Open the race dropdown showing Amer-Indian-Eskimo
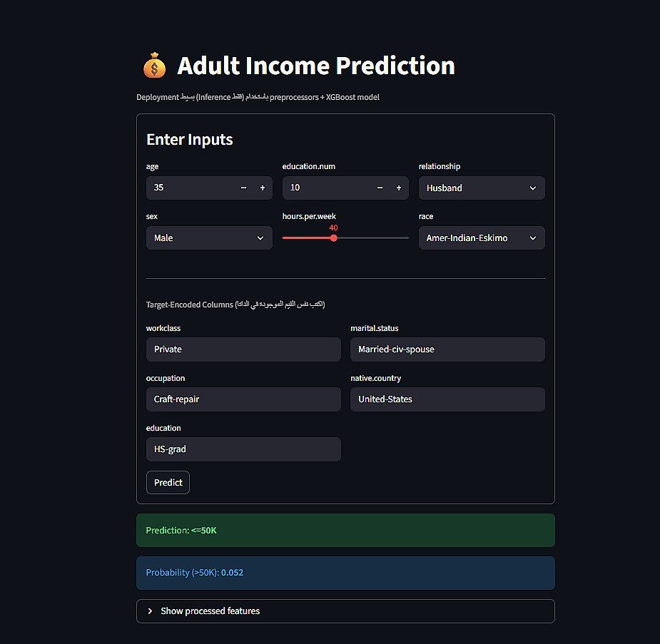Screen dimensions: 660x644 [482, 238]
